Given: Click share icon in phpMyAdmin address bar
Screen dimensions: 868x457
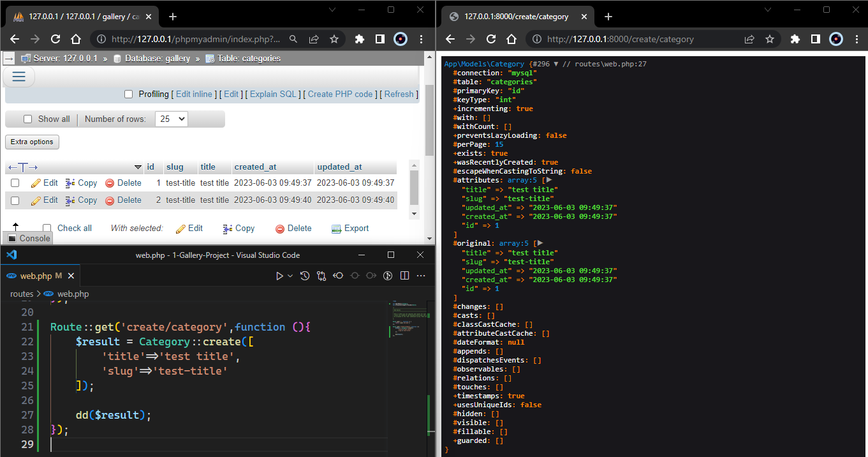Looking at the screenshot, I should 314,39.
